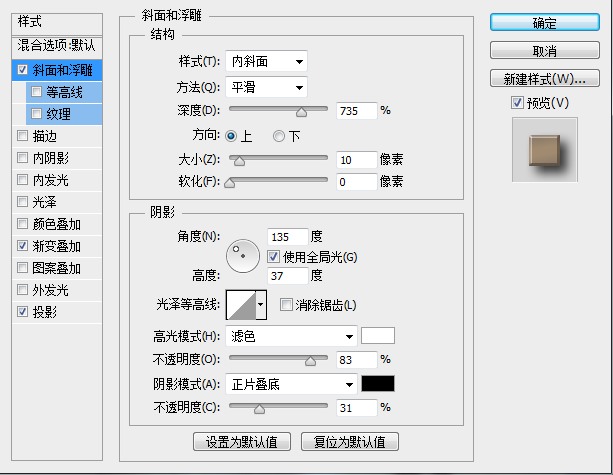Click 复位为默认值 button
The width and height of the screenshot is (613, 475).
[x=350, y=442]
